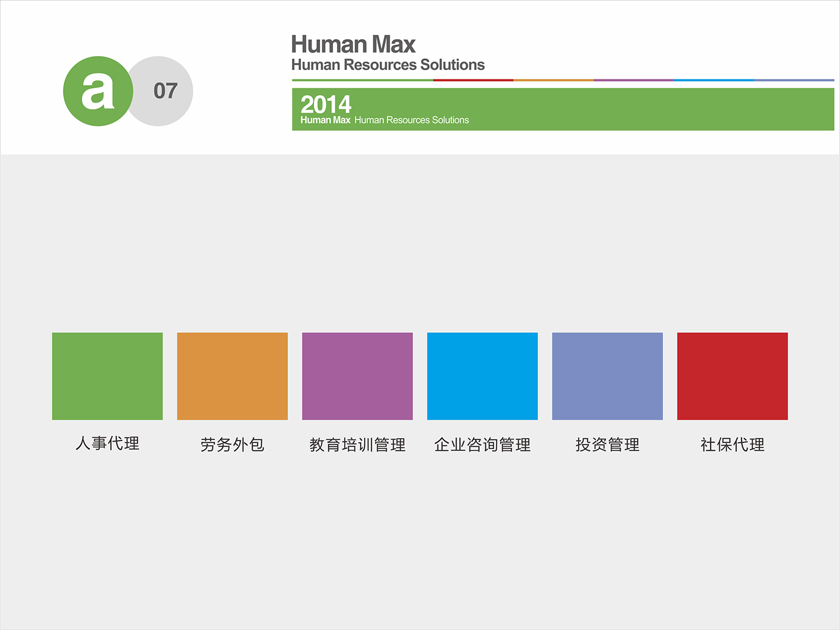Select the red 社保代理 square
Screen dimensions: 840x630
(733, 376)
